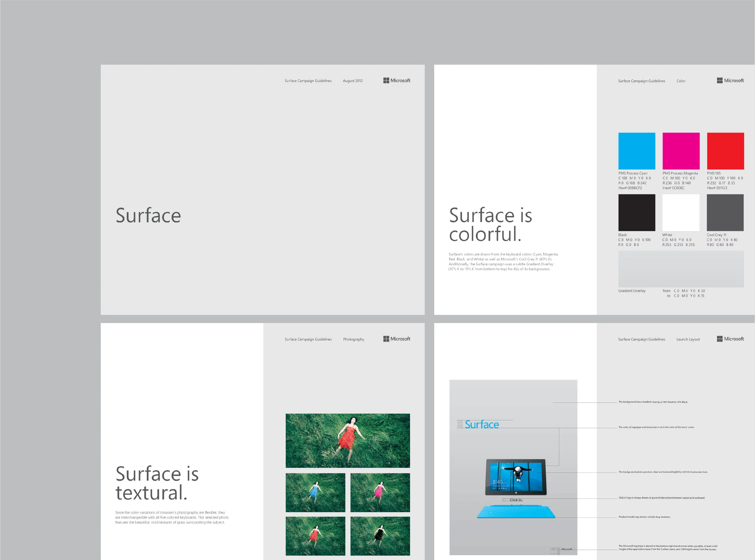Image resolution: width=755 pixels, height=560 pixels.
Task: Click the 'Surface is colorful.' heading
Action: tap(491, 224)
